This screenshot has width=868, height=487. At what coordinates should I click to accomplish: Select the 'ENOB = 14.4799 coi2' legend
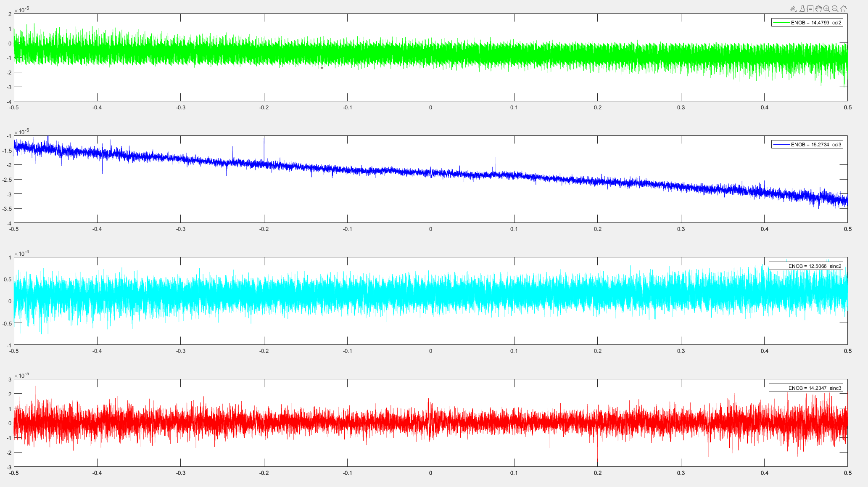(807, 23)
